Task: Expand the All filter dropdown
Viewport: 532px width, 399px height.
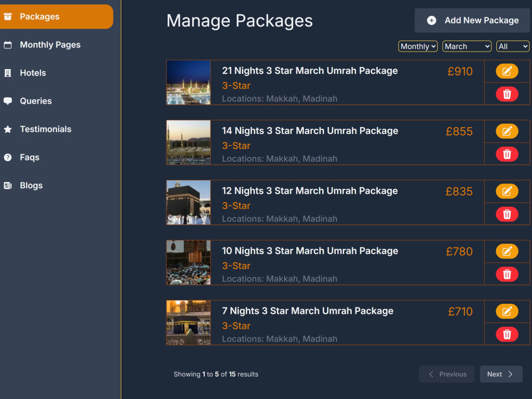Action: (513, 46)
